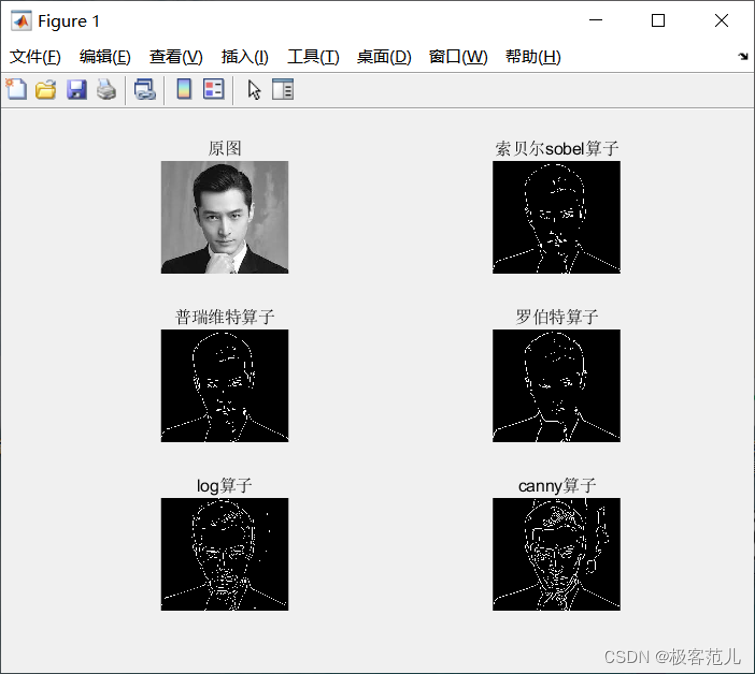The height and width of the screenshot is (675, 756).
Task: Minimize the Figure 1 window
Action: coord(596,20)
